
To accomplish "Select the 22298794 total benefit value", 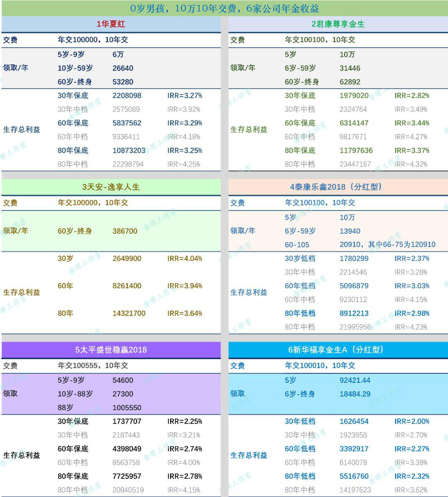I will click(128, 164).
